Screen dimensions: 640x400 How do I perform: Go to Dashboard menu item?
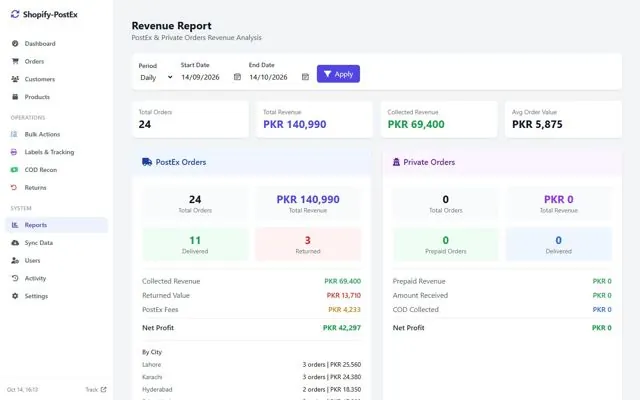click(x=56, y=44)
